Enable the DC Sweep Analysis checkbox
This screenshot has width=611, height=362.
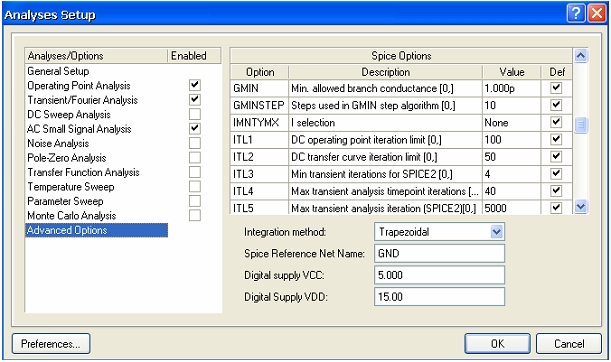click(x=195, y=114)
